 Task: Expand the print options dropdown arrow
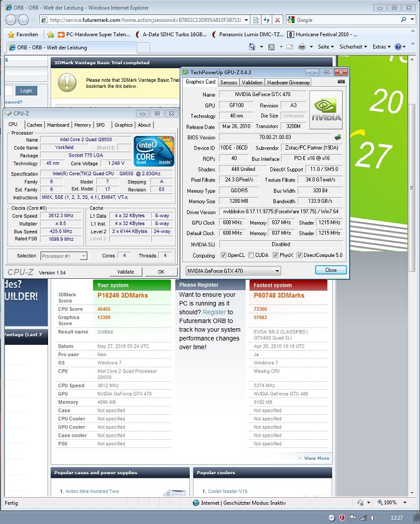coord(311,47)
